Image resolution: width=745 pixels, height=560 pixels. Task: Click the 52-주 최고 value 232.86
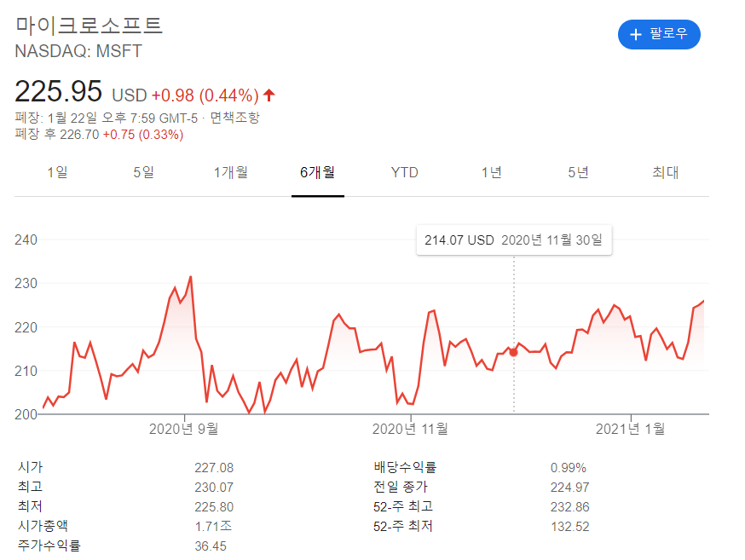click(x=569, y=507)
